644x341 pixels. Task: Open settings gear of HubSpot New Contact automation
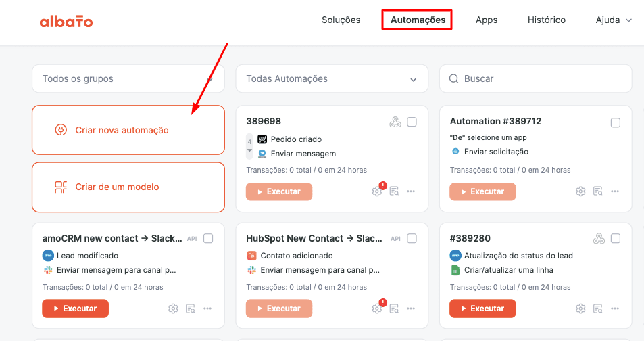[x=376, y=309]
